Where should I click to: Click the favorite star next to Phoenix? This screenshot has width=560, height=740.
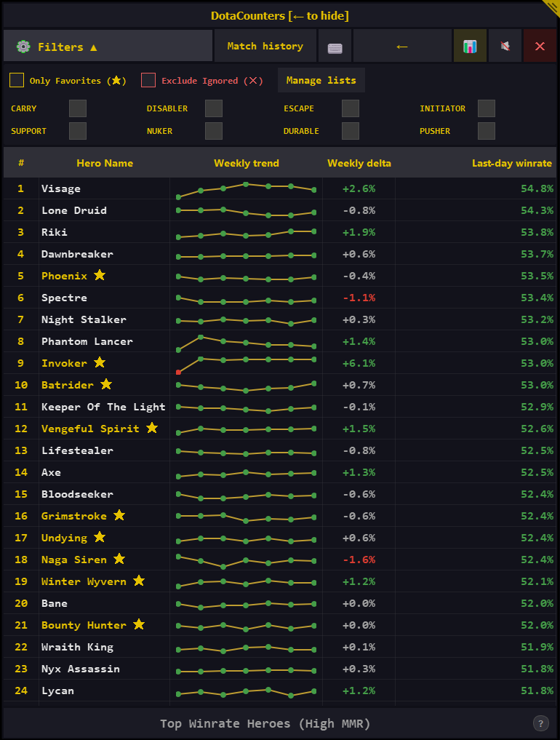[100, 276]
